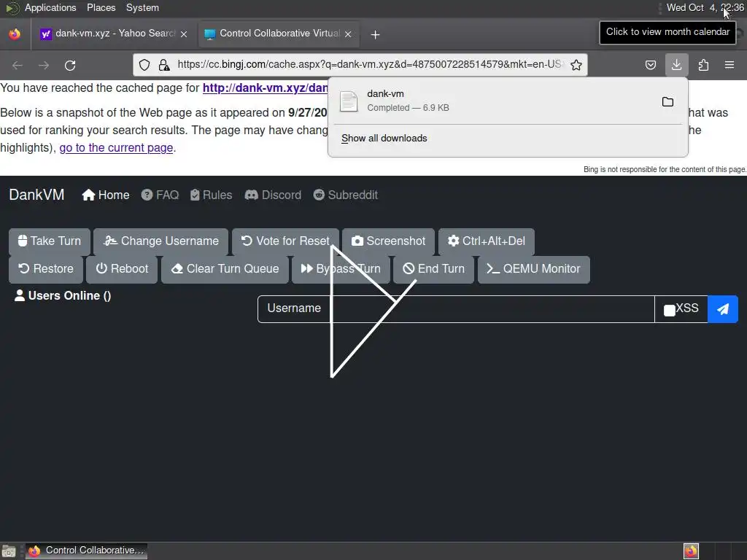The height and width of the screenshot is (560, 747).
Task: Send Ctrl+Alt+Del to the VM
Action: tap(487, 241)
